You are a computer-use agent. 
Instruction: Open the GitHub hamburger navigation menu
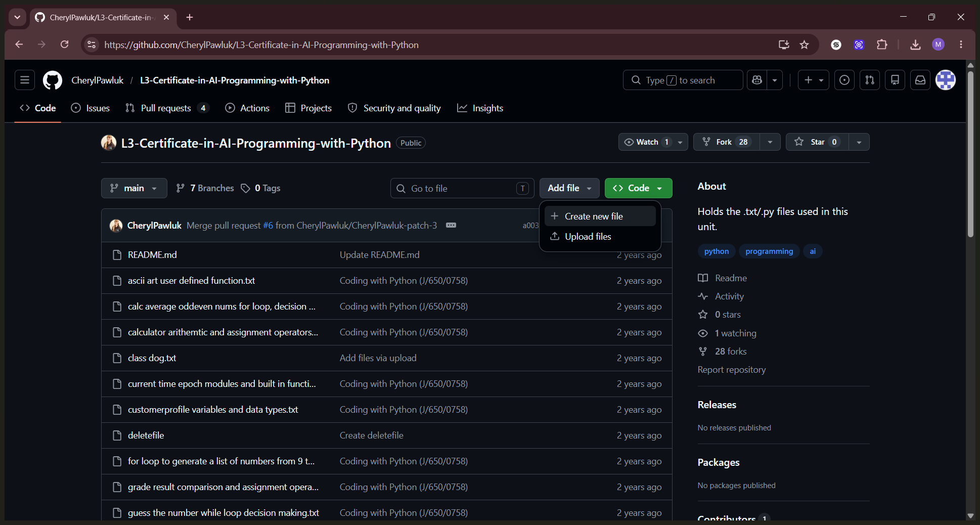pyautogui.click(x=24, y=80)
